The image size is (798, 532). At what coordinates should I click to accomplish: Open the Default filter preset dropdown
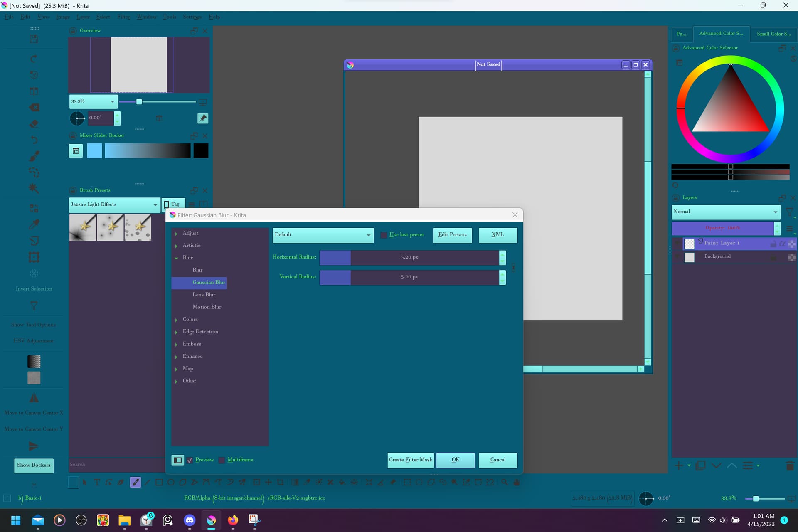pos(323,235)
